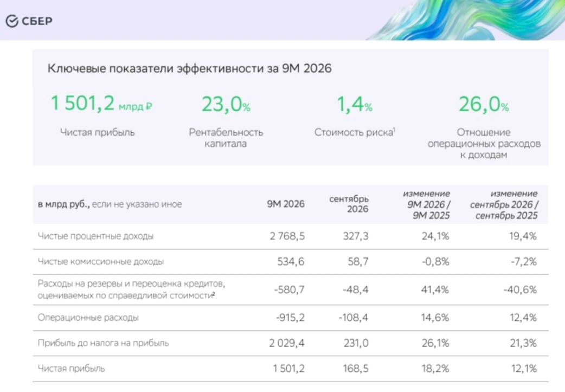Click the Чистая прибыль table row label
Viewport: 565px width, 392px height.
[x=72, y=369]
